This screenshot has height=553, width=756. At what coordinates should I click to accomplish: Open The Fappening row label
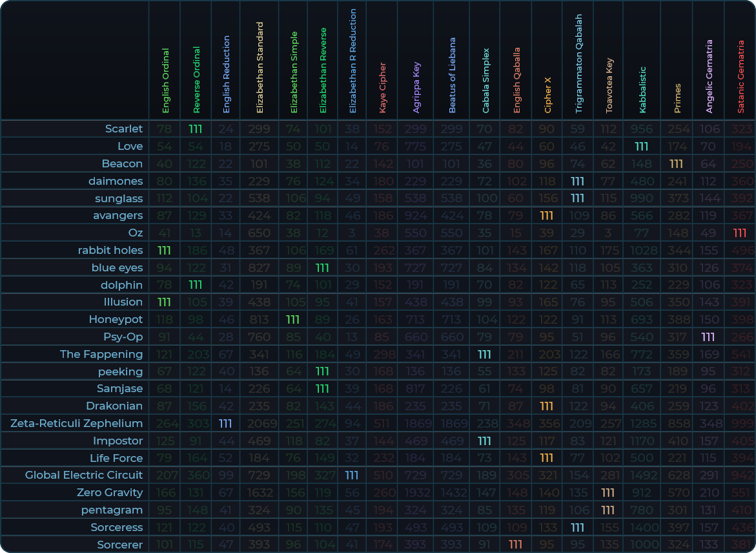click(101, 354)
